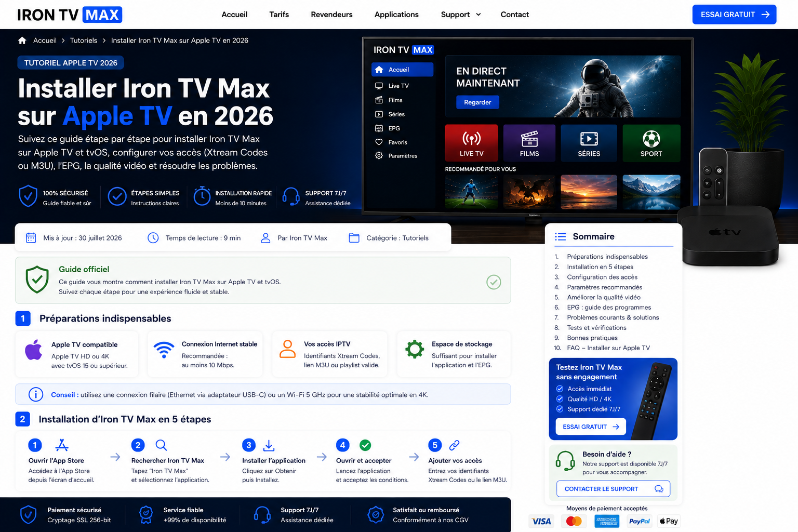Click the orange user icon for IPTV access
This screenshot has width=798, height=532.
(287, 349)
